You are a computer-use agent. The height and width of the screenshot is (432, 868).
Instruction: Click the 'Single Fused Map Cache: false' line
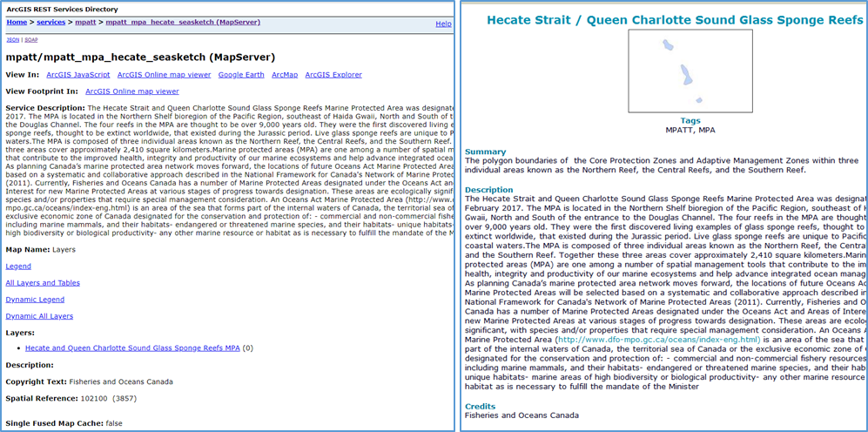pos(64,423)
